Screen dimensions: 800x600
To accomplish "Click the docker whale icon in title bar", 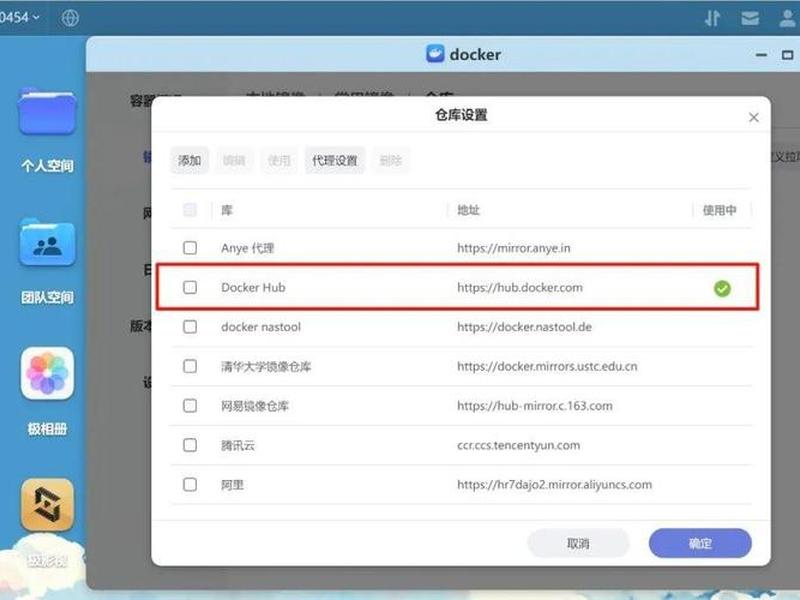I will [435, 54].
